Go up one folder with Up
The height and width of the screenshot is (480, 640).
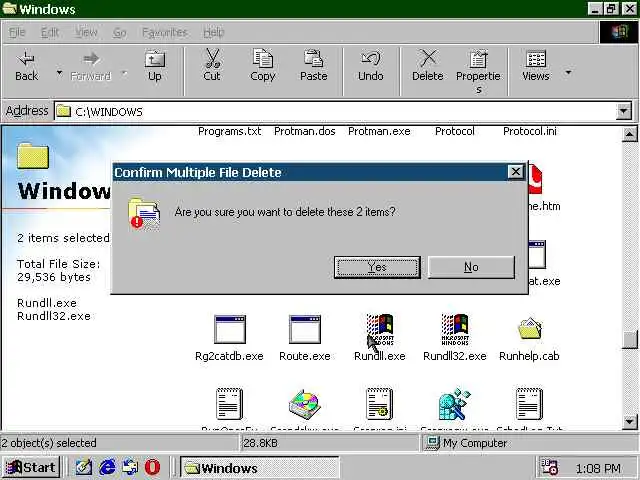click(155, 67)
